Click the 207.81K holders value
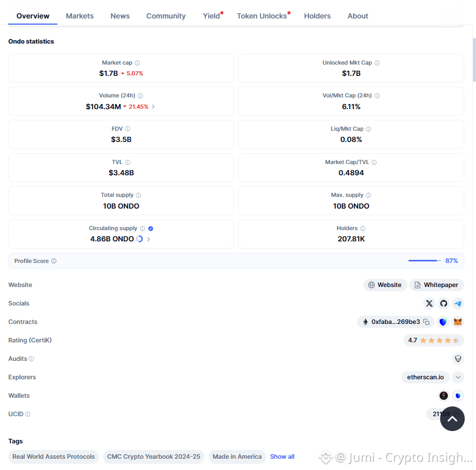The width and height of the screenshot is (476, 470). pyautogui.click(x=351, y=239)
